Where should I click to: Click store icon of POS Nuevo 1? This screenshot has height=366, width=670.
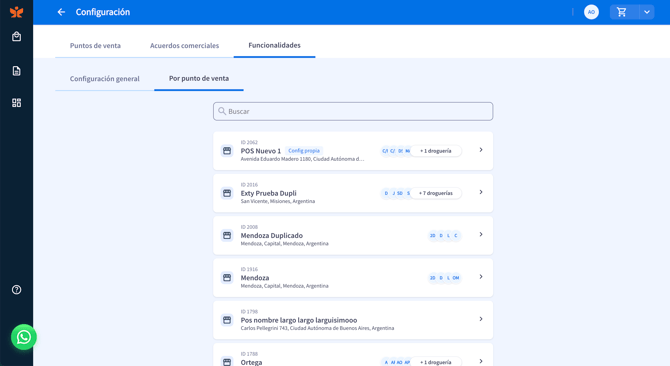pos(227,151)
